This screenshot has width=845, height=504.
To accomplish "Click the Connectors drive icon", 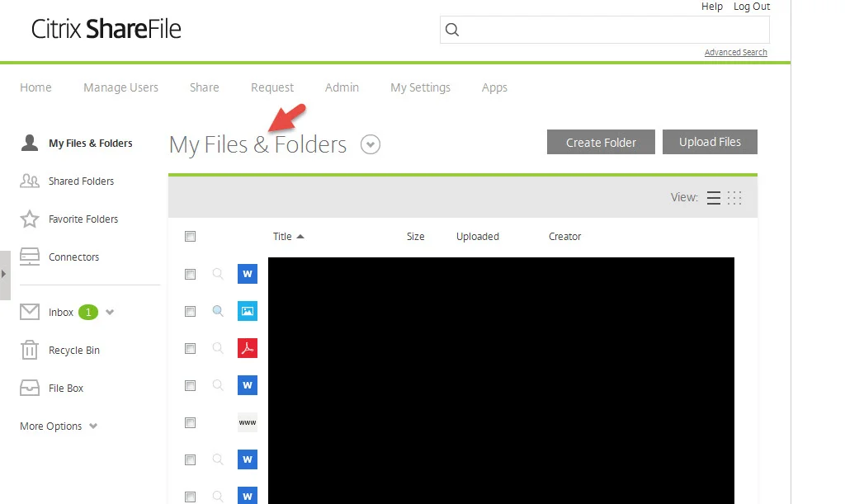I will click(30, 257).
